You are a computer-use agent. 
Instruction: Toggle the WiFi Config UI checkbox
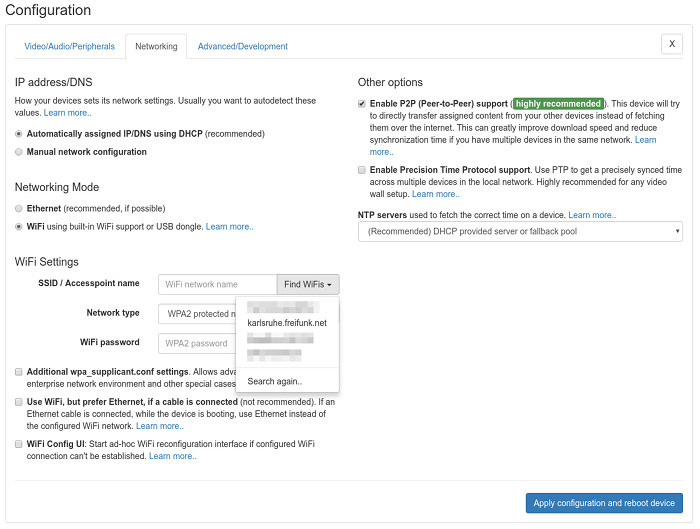(19, 443)
